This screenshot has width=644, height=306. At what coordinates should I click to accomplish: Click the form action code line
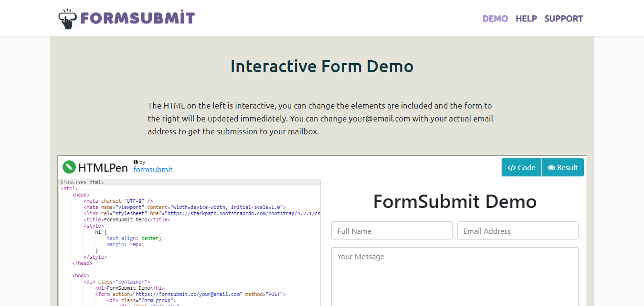[x=190, y=294]
